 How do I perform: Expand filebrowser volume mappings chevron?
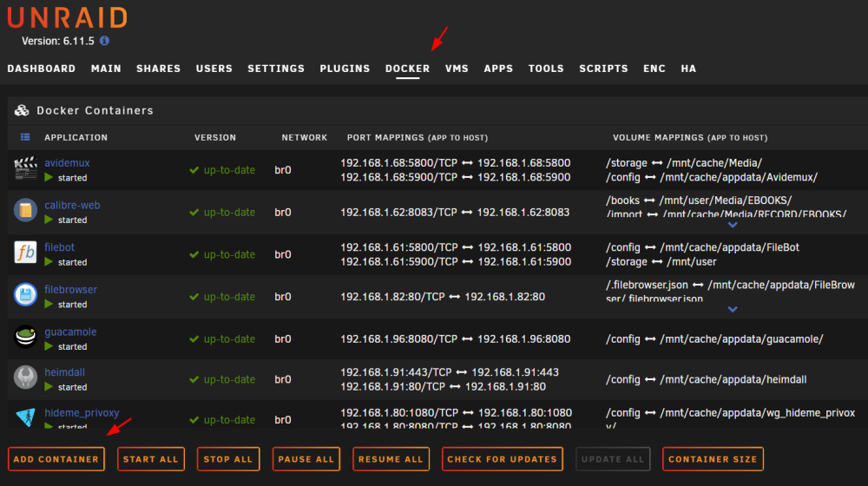(x=733, y=310)
